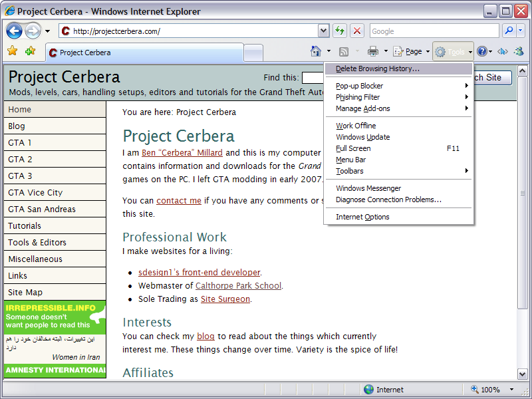Viewport: 532px width, 399px height.
Task: Open the Help question mark icon
Action: click(x=481, y=51)
